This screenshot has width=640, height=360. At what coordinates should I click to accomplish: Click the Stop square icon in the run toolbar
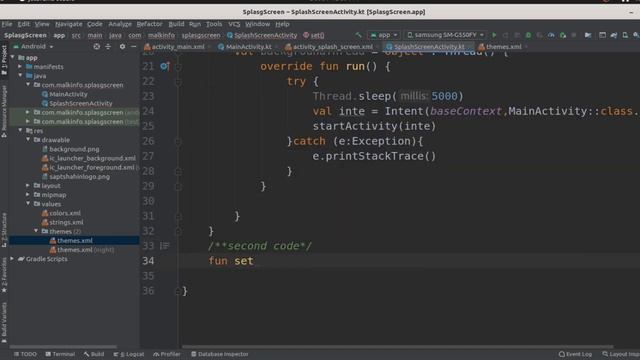(574, 35)
